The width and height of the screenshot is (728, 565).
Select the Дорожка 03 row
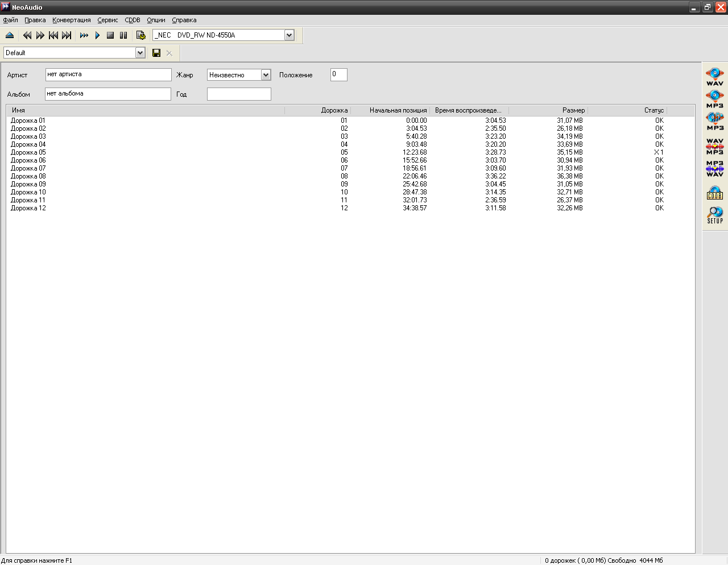350,136
